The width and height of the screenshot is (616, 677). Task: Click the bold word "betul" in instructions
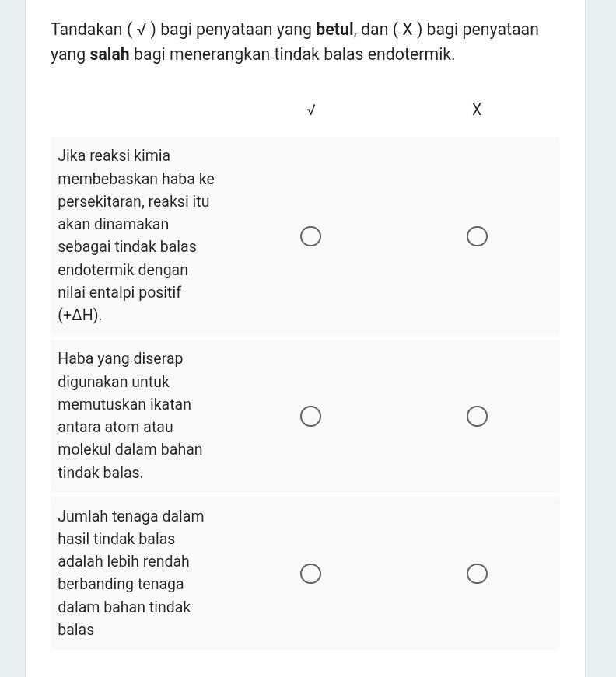(x=335, y=30)
